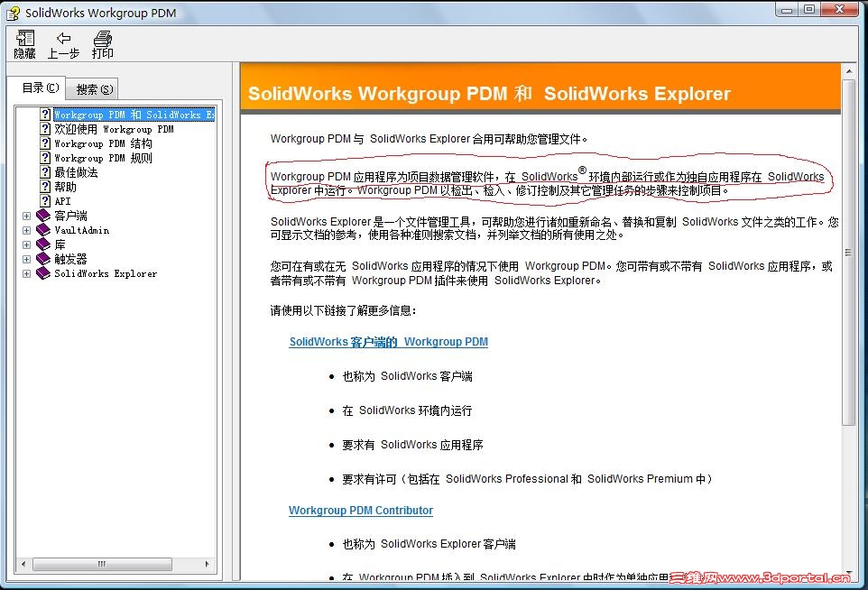The width and height of the screenshot is (868, 590).
Task: Maximize the help window
Action: 809,9
